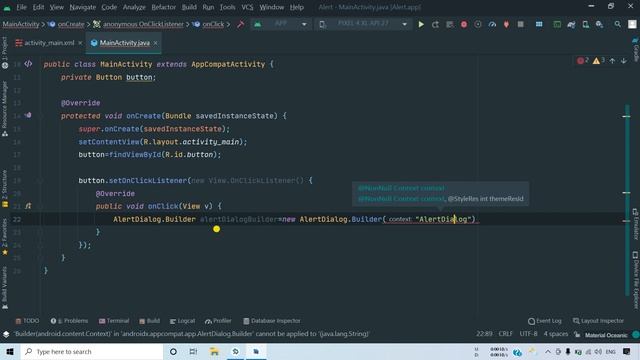This screenshot has width=640, height=360.
Task: Open the Build menu
Action: pos(189,7)
